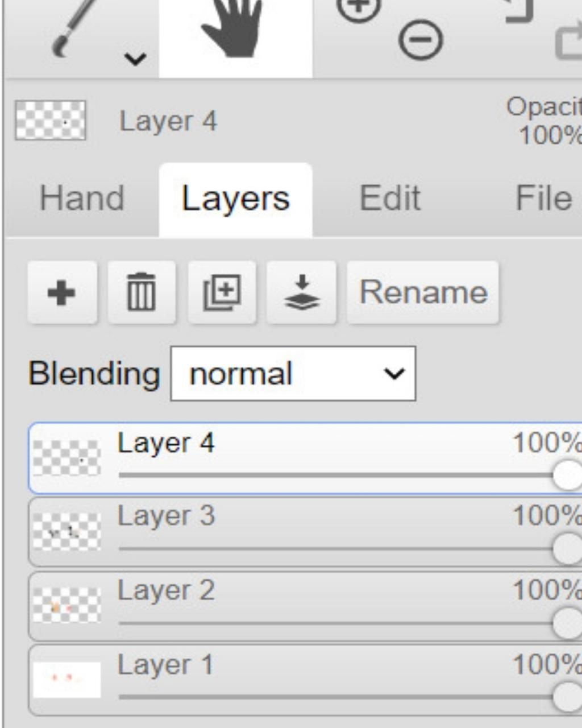Click the zoom out minus icon

coord(420,41)
